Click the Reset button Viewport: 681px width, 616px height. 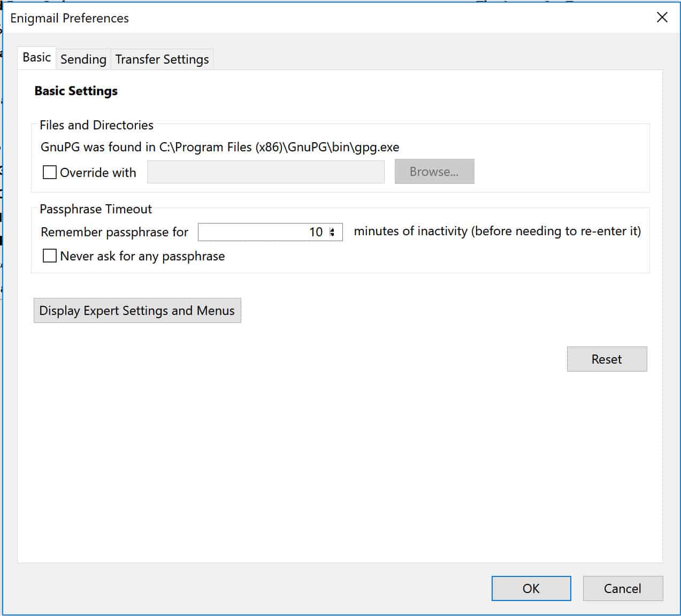(x=607, y=359)
